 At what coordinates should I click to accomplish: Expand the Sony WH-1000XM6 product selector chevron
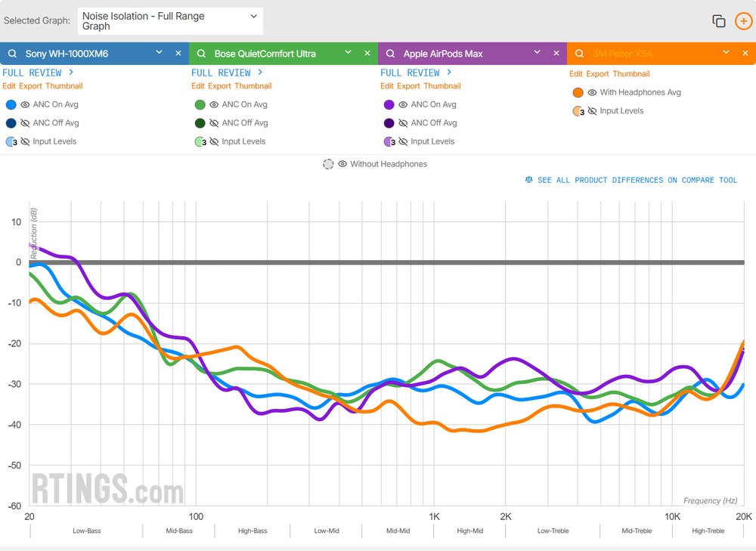[x=159, y=54]
